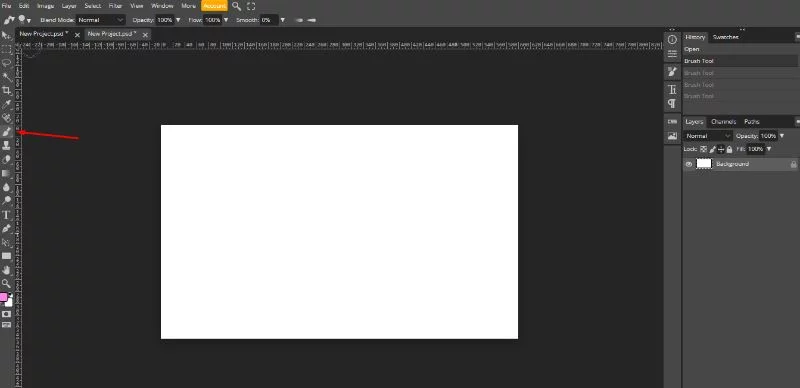This screenshot has width=800, height=388.
Task: Select the Eyedropper tool
Action: (6, 105)
